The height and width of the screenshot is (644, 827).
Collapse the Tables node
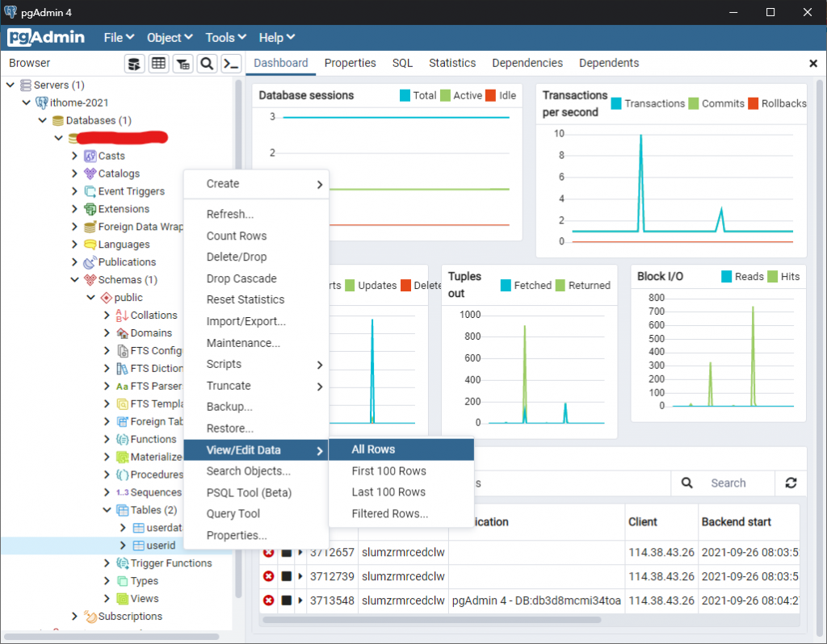click(107, 510)
